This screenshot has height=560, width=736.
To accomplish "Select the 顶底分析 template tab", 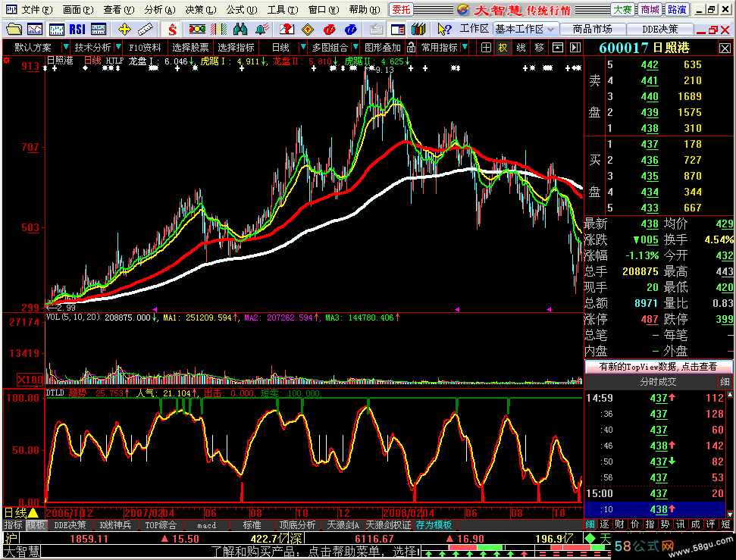I will [x=298, y=525].
